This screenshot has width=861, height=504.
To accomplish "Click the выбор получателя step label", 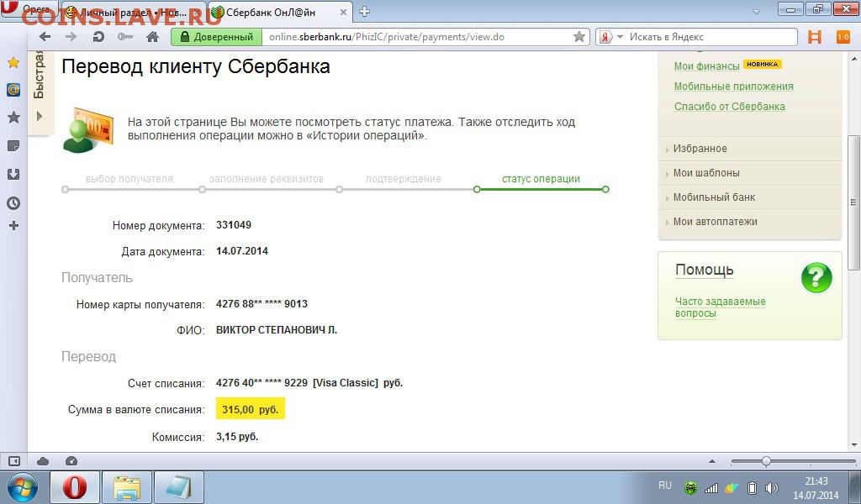I will 129,179.
